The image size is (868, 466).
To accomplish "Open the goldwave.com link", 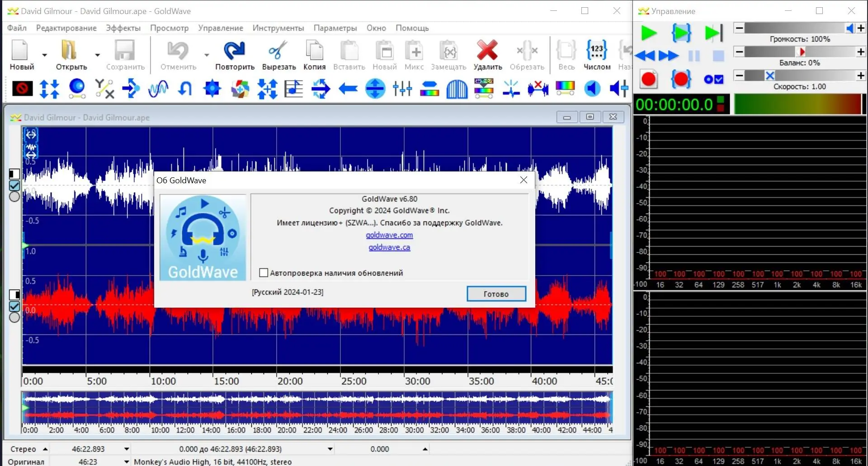I will [389, 235].
